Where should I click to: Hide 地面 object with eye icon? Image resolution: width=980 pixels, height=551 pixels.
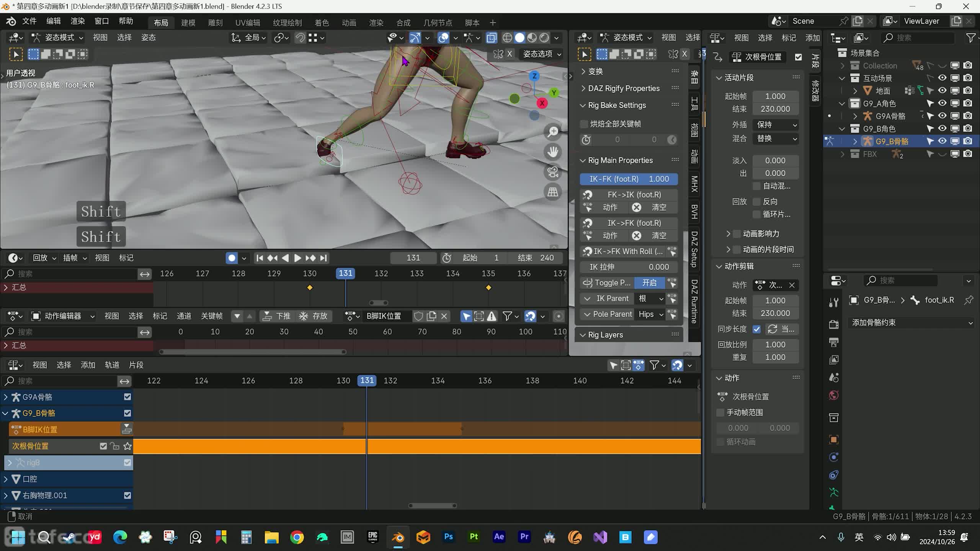click(x=942, y=90)
